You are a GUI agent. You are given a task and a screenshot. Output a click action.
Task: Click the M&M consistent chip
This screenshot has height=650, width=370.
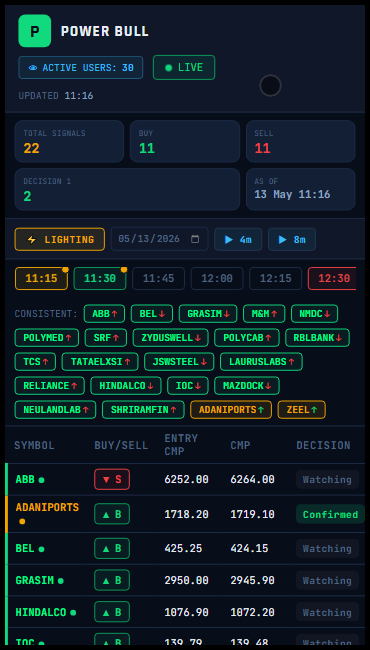coord(264,314)
